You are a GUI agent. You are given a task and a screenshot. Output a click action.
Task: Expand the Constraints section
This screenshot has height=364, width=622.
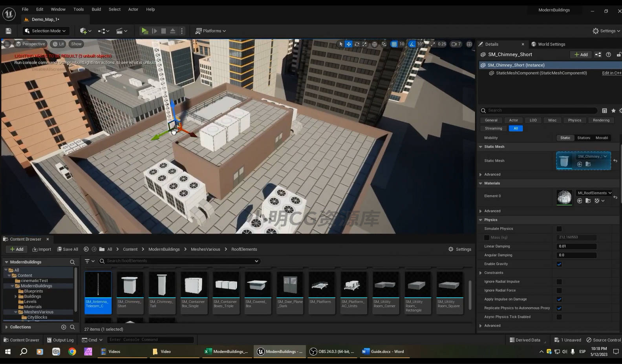[x=481, y=273]
